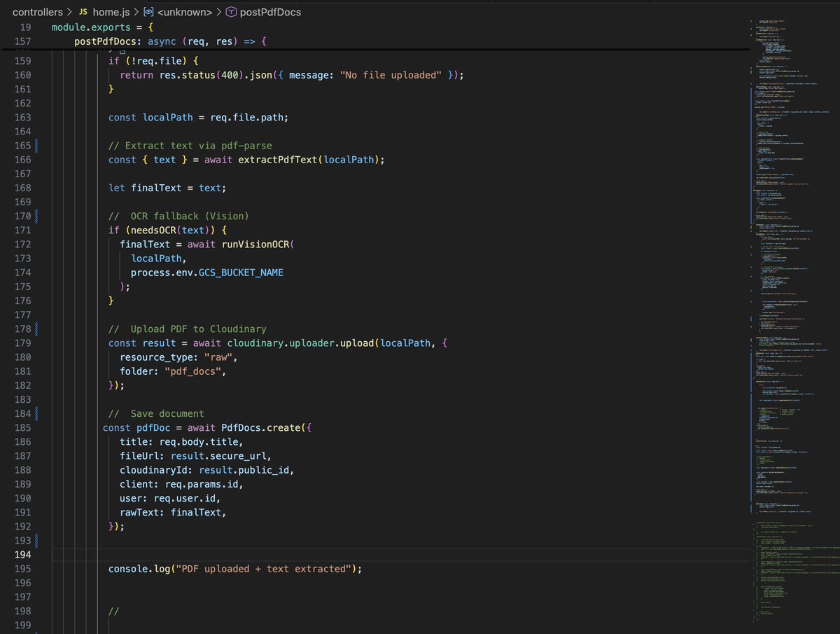840x634 pixels.
Task: Click the change marker beside line 178
Action: (36, 329)
